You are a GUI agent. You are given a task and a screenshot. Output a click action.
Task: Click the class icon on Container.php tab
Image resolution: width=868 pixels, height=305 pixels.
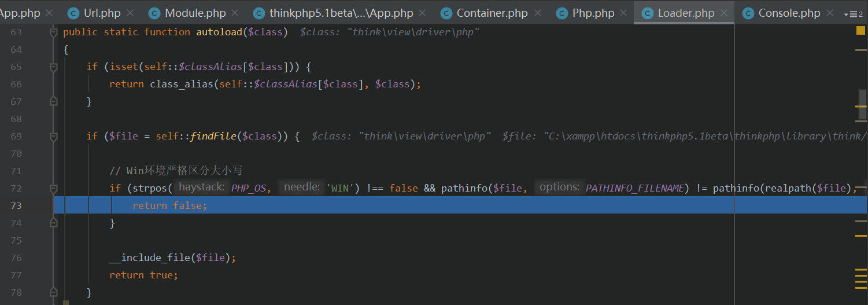[446, 13]
